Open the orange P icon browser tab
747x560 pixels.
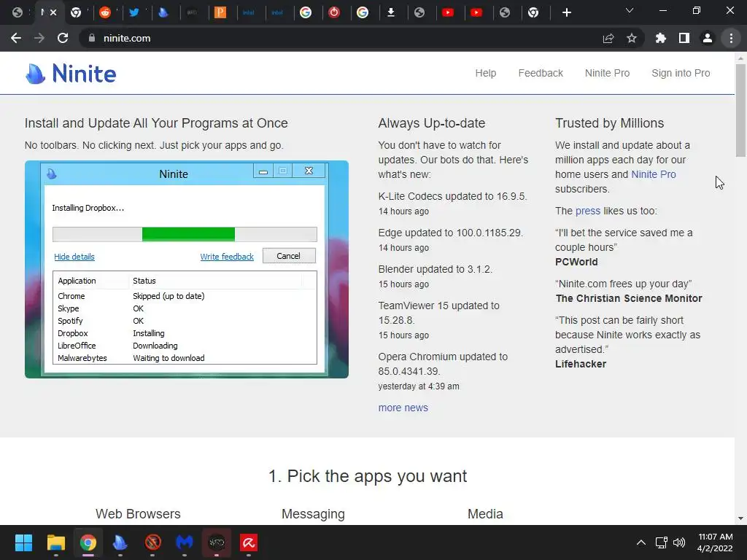[220, 12]
